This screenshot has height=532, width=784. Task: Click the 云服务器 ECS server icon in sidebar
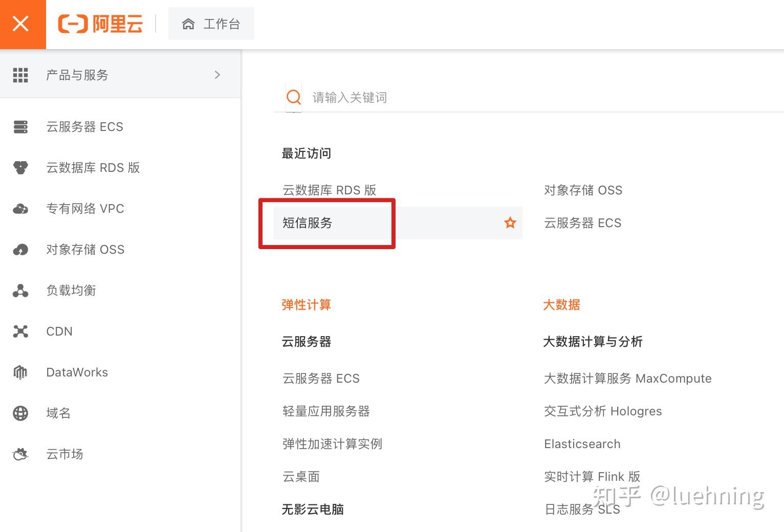(x=20, y=127)
